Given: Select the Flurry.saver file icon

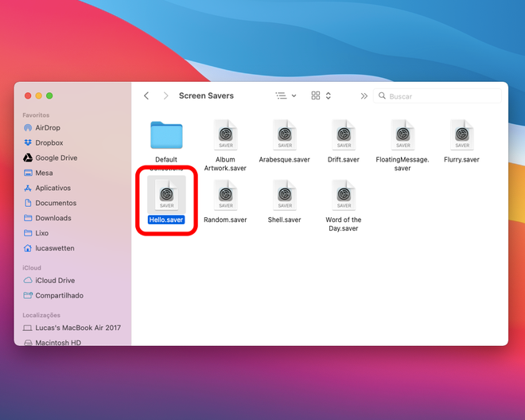Looking at the screenshot, I should coord(462,134).
